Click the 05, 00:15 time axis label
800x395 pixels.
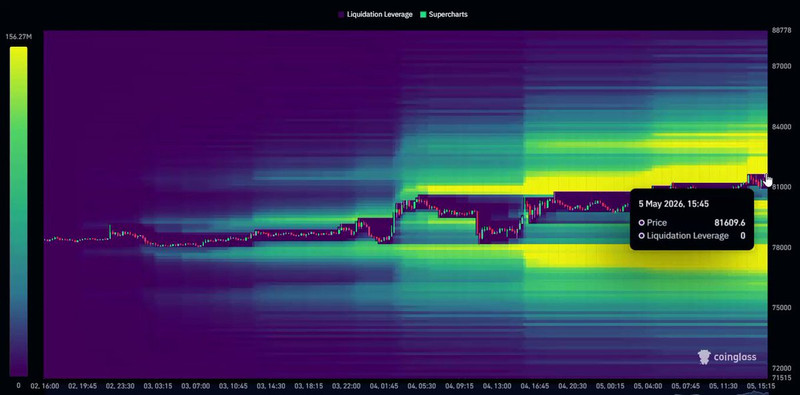click(611, 386)
